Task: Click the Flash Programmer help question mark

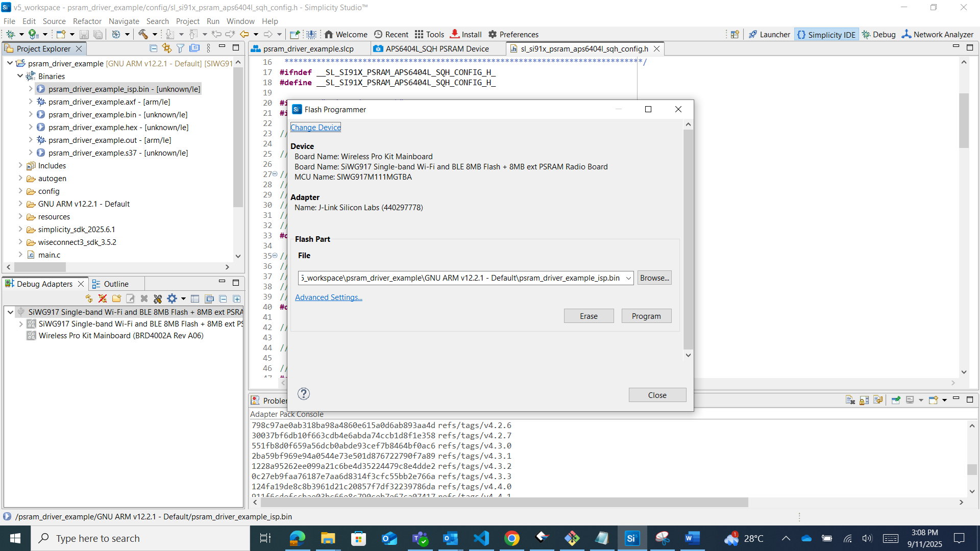Action: pos(304,394)
